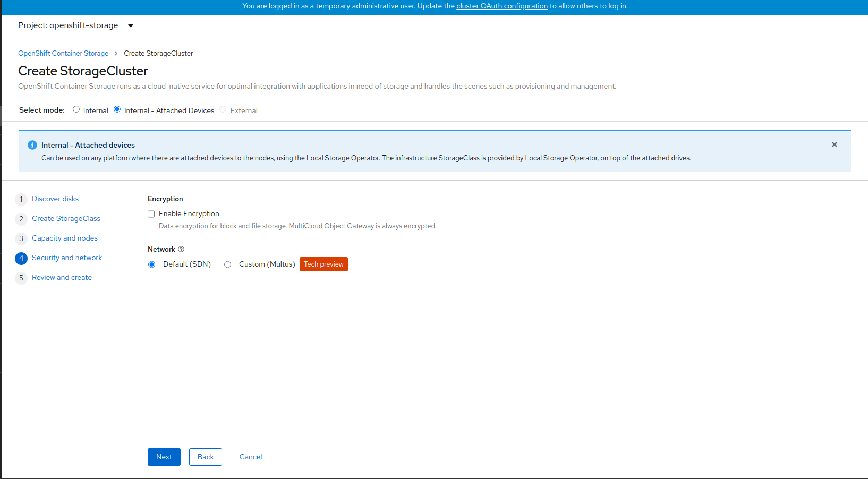Image resolution: width=868 pixels, height=479 pixels.
Task: Open step 4 Security and network
Action: click(x=67, y=258)
